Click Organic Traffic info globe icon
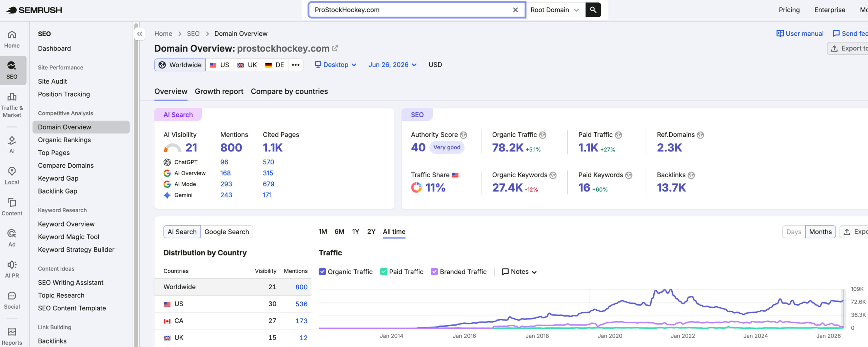 (543, 135)
